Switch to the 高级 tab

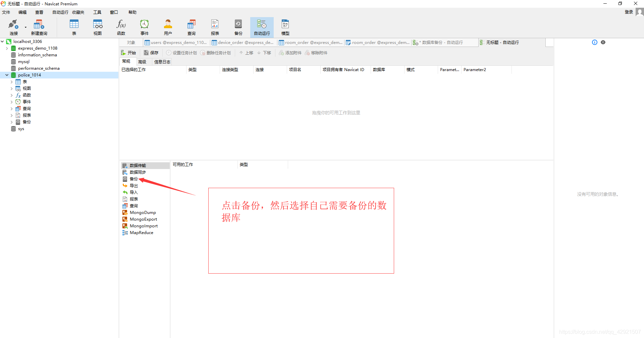tap(142, 62)
